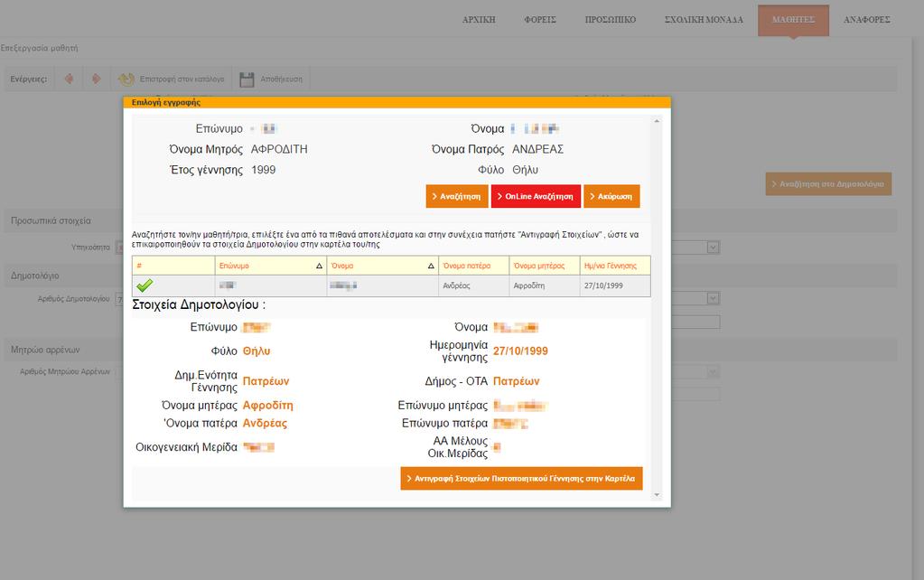Screen dimensions: 924x580
Task: Click the orange Θήλυ gender value
Action: pyautogui.click(x=257, y=351)
